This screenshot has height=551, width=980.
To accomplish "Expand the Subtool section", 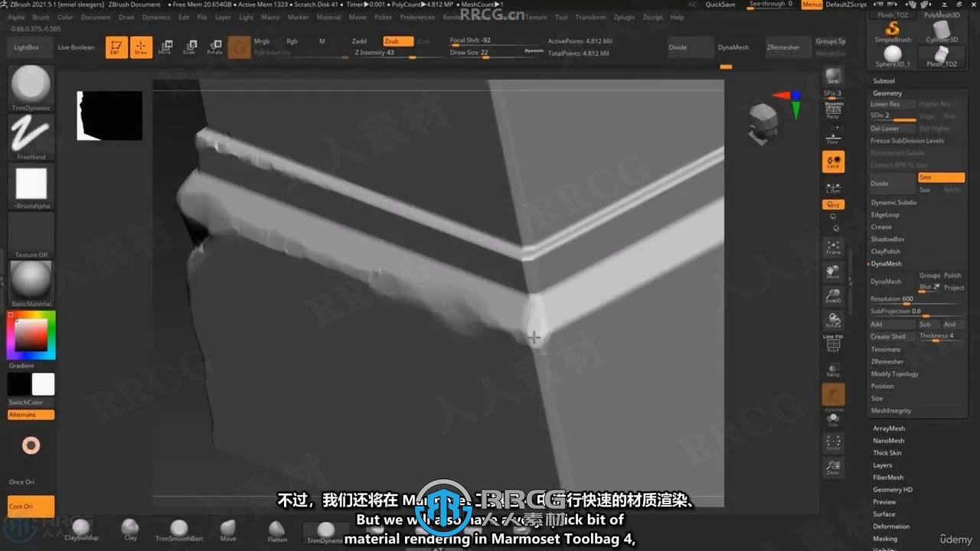I will point(884,81).
